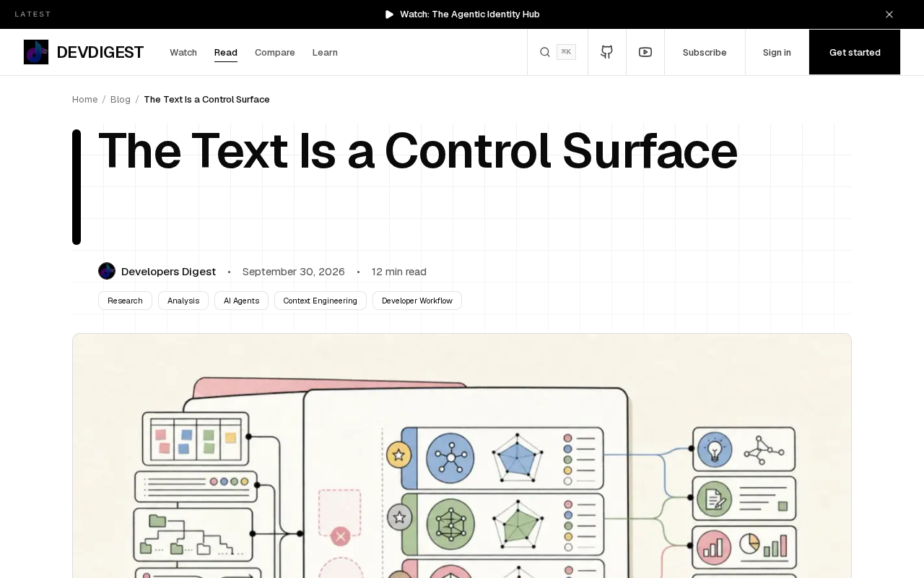Screen dimensions: 924x578
Task: Select the Research tag
Action: pyautogui.click(x=125, y=301)
